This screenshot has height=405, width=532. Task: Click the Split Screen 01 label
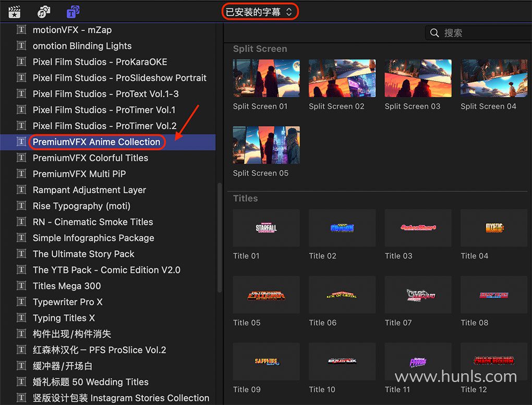tap(260, 106)
